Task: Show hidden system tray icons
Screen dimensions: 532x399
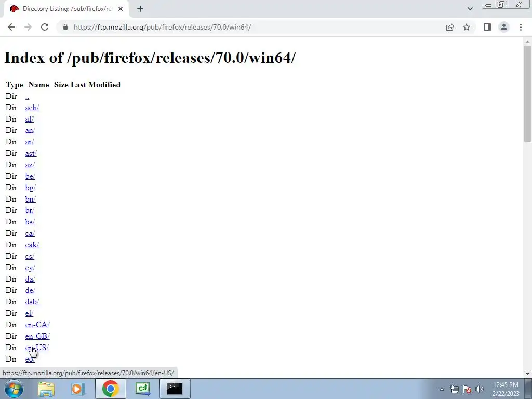Action: tap(442, 389)
